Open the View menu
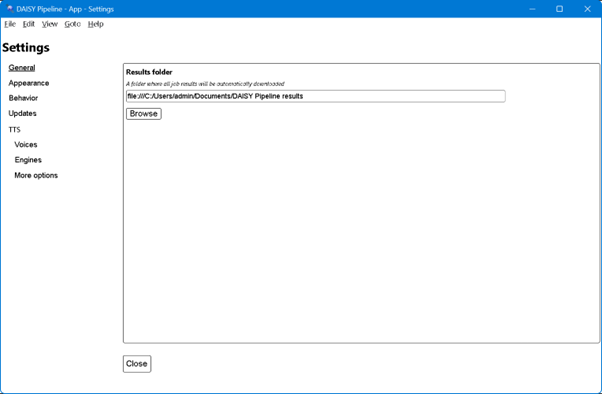 50,24
